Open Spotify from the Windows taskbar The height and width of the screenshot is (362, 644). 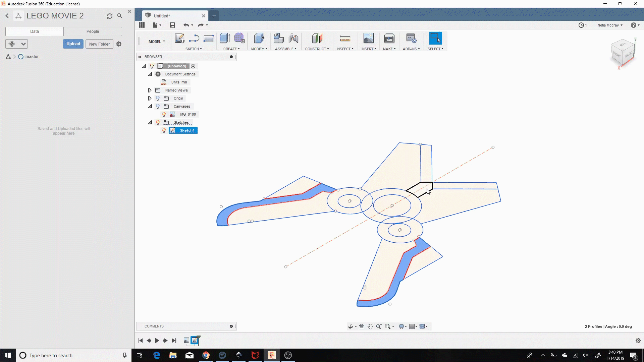(222, 355)
